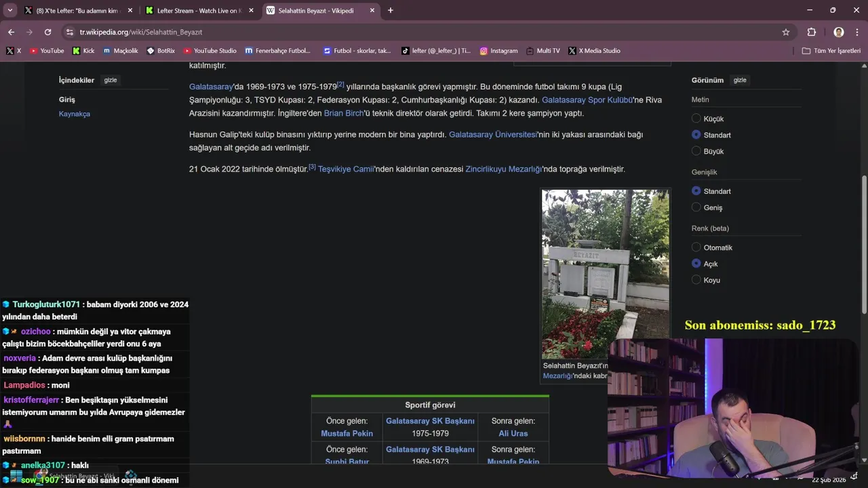This screenshot has height=488, width=868.
Task: Hide the Görünüm panel
Action: tap(740, 80)
